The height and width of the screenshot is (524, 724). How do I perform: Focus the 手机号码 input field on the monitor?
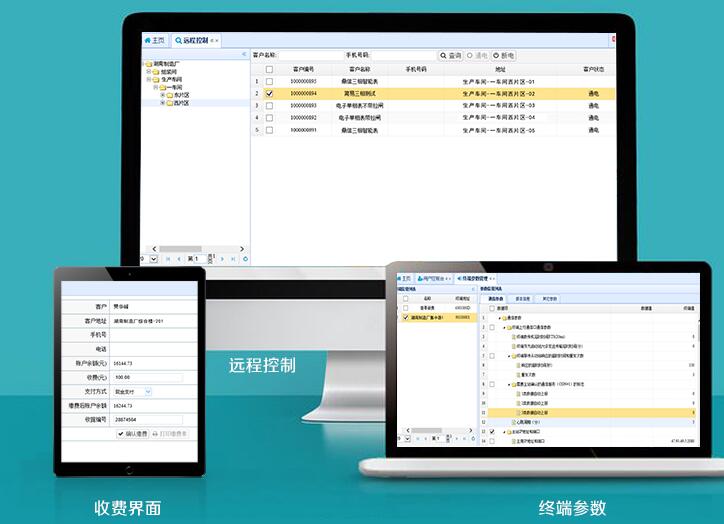tap(404, 55)
